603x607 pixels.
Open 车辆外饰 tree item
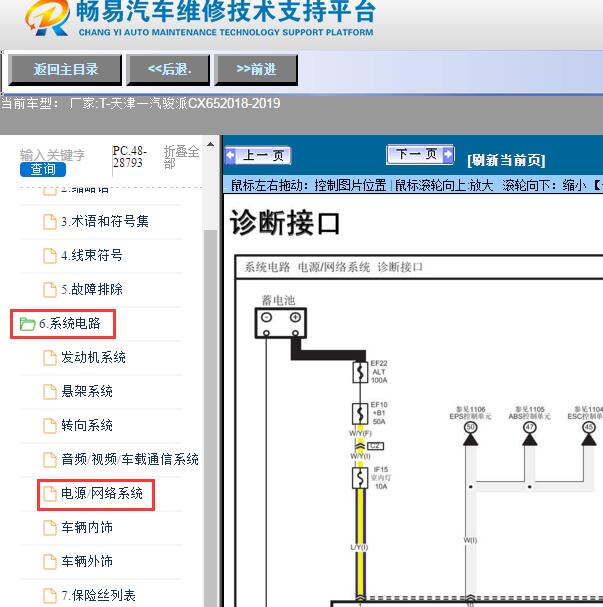[x=87, y=561]
